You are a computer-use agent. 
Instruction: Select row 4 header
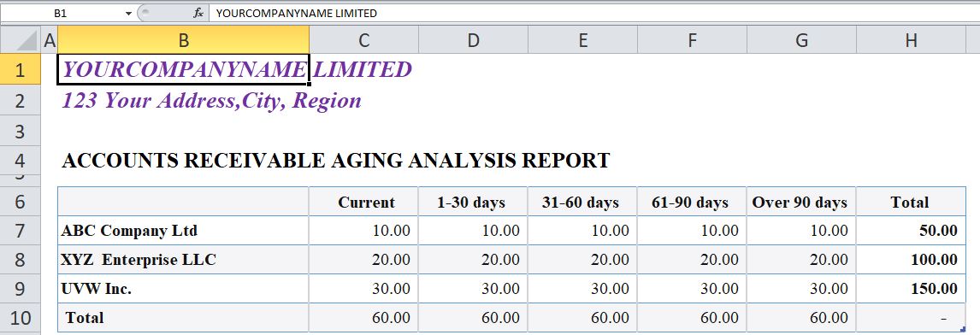coord(21,161)
